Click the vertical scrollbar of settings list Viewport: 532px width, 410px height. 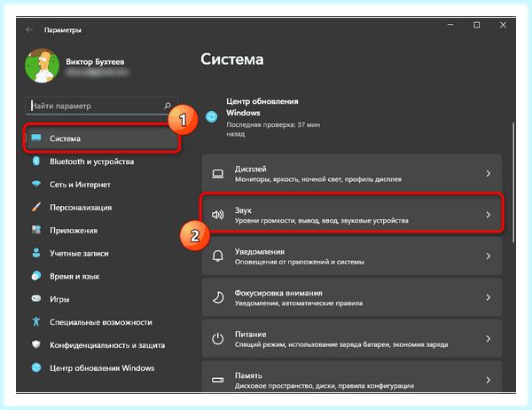click(513, 183)
